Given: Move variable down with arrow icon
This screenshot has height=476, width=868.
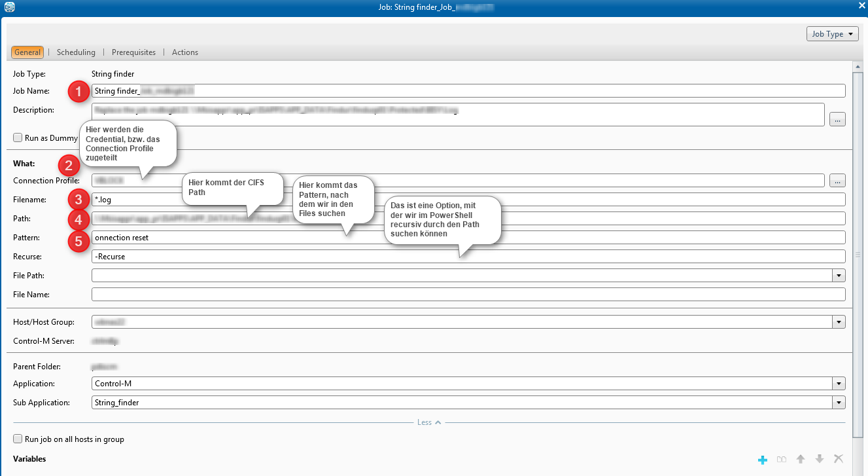Looking at the screenshot, I should [x=819, y=460].
